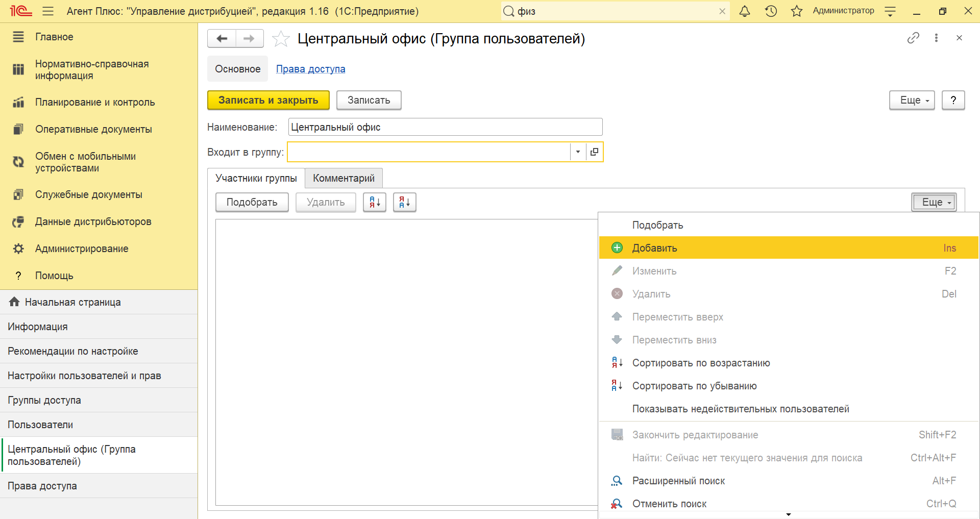Viewport: 980px width, 519px height.
Task: Sort group members ascending toolbar icon
Action: pyautogui.click(x=375, y=202)
